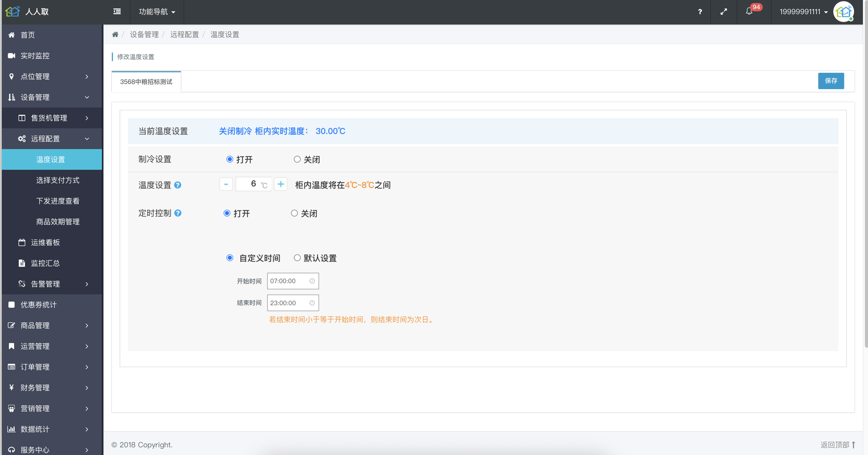Click the 运维看板 calendar icon
This screenshot has height=455, width=868.
pyautogui.click(x=22, y=242)
